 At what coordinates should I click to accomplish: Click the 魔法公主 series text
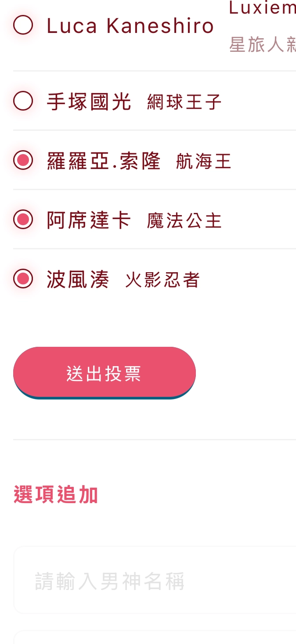pos(184,221)
